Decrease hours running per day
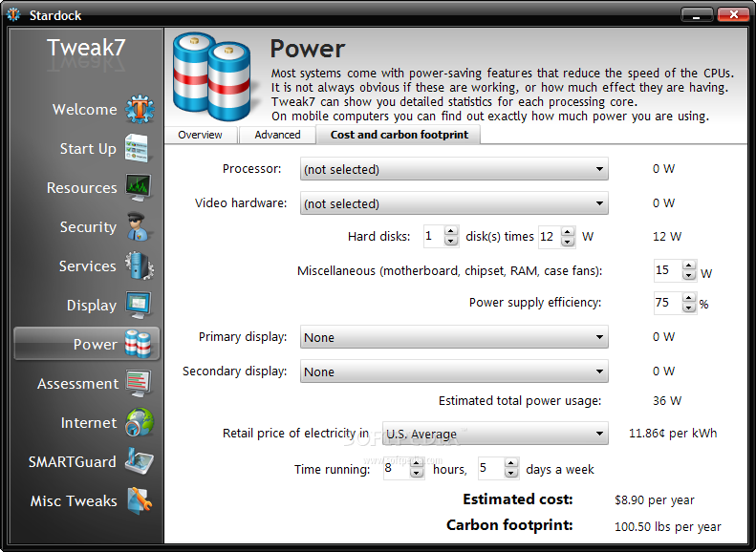 click(416, 474)
